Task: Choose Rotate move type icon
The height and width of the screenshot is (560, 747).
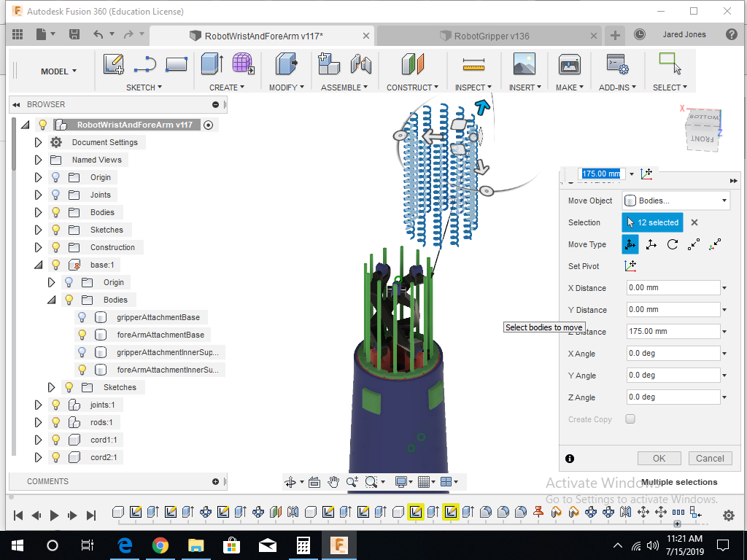Action: tap(672, 244)
